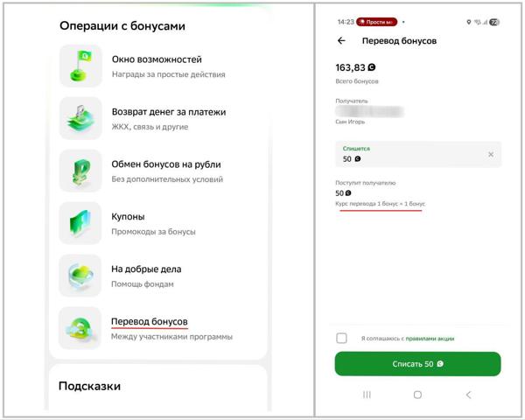The height and width of the screenshot is (420, 525).
Task: Tap the Получатель recipient field
Action: coord(376,112)
